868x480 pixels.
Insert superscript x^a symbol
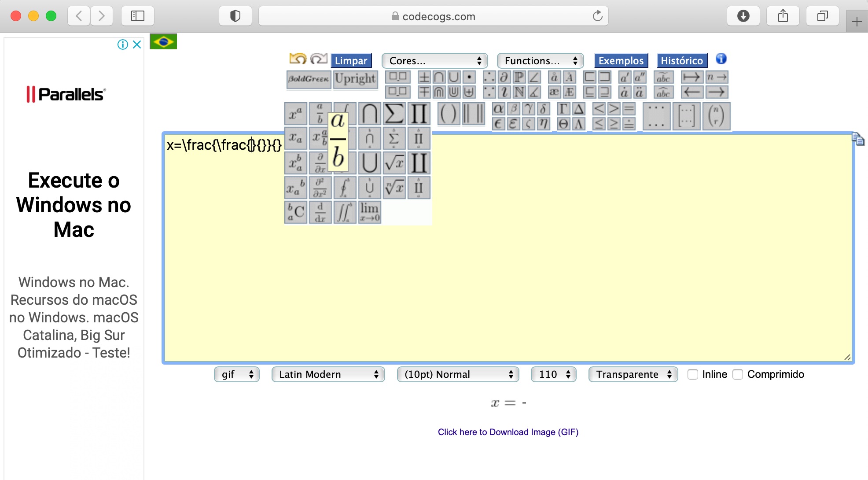pyautogui.click(x=296, y=114)
